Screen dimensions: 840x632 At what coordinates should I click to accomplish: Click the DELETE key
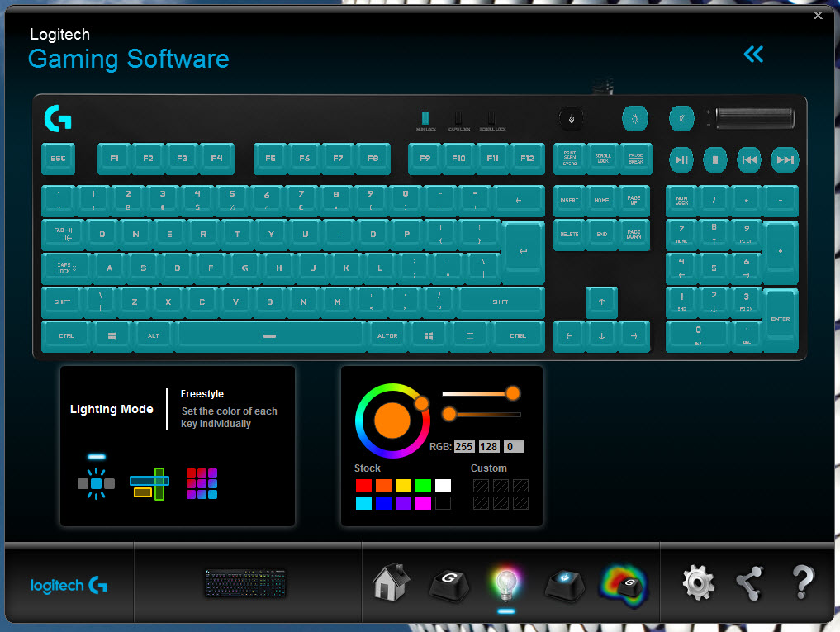click(569, 235)
